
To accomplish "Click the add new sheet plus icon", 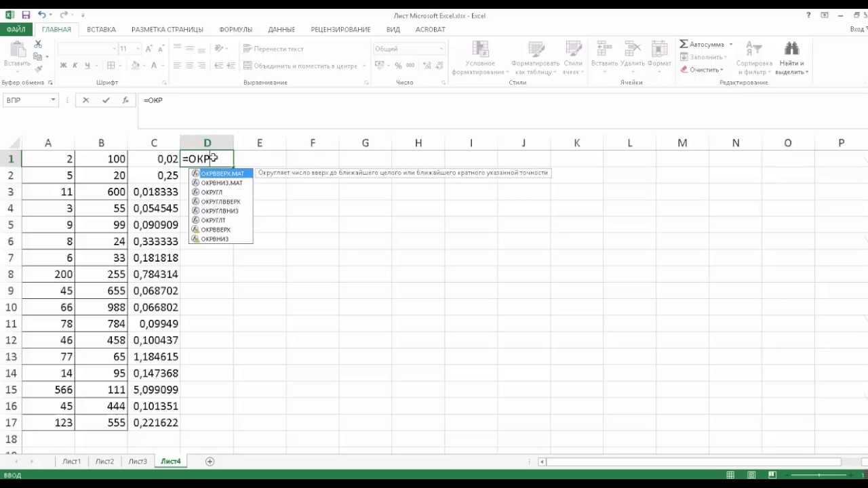I will pos(210,462).
